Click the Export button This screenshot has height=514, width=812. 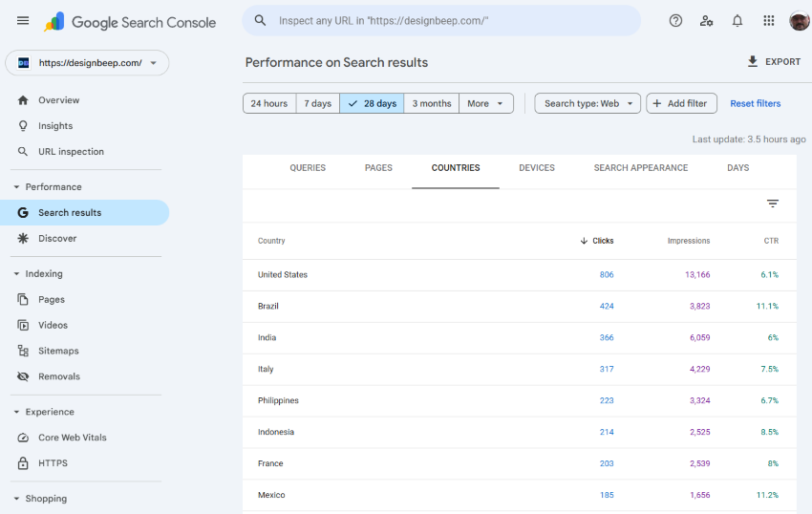[774, 62]
